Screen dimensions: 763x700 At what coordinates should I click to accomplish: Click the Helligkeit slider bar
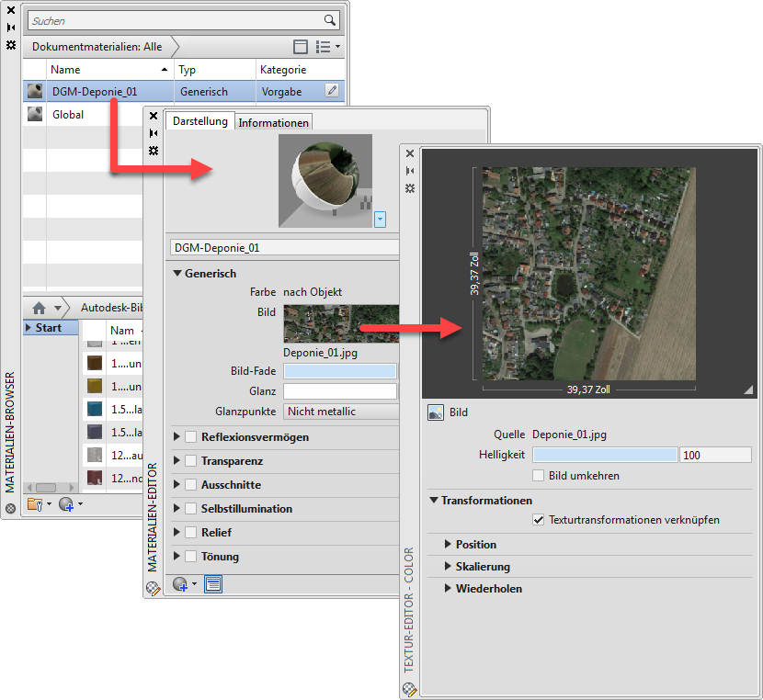coord(604,455)
